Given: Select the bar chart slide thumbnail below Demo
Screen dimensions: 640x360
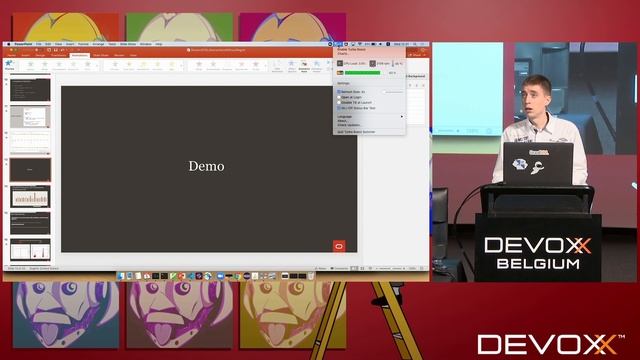Looking at the screenshot, I should click(x=30, y=197).
